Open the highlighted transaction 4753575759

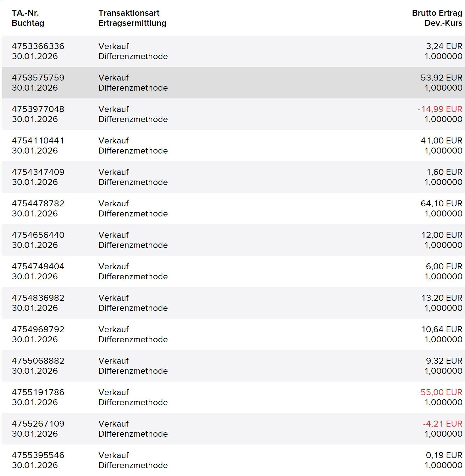click(x=38, y=78)
